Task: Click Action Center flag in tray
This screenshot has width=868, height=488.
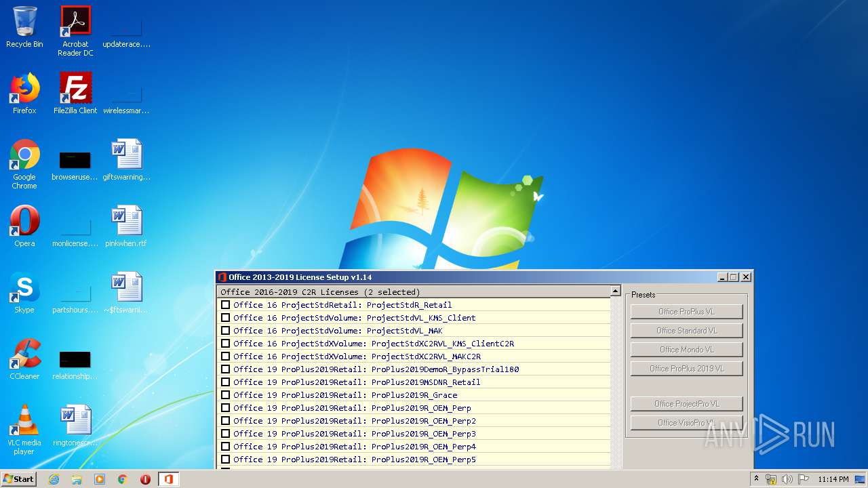Action: tap(804, 479)
